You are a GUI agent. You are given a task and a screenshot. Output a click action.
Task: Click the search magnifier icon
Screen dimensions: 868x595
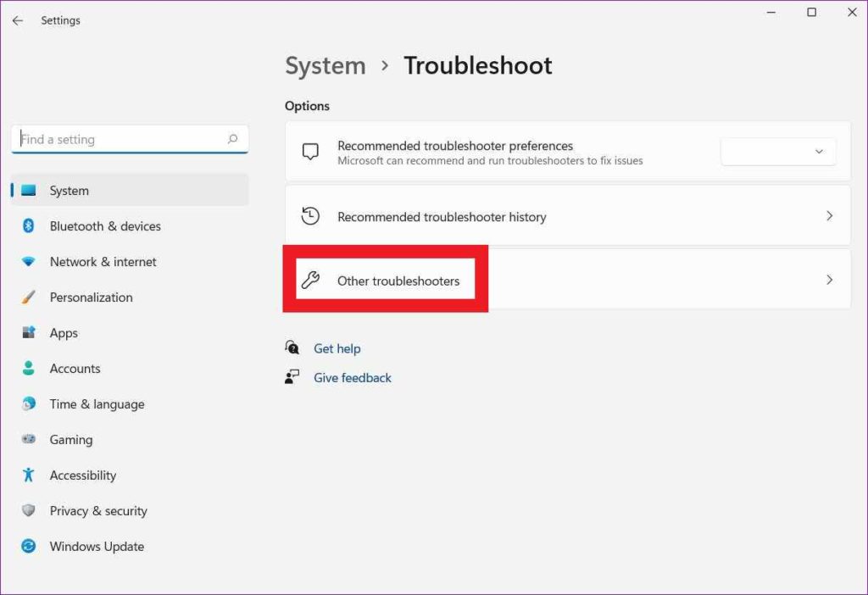[x=232, y=139]
